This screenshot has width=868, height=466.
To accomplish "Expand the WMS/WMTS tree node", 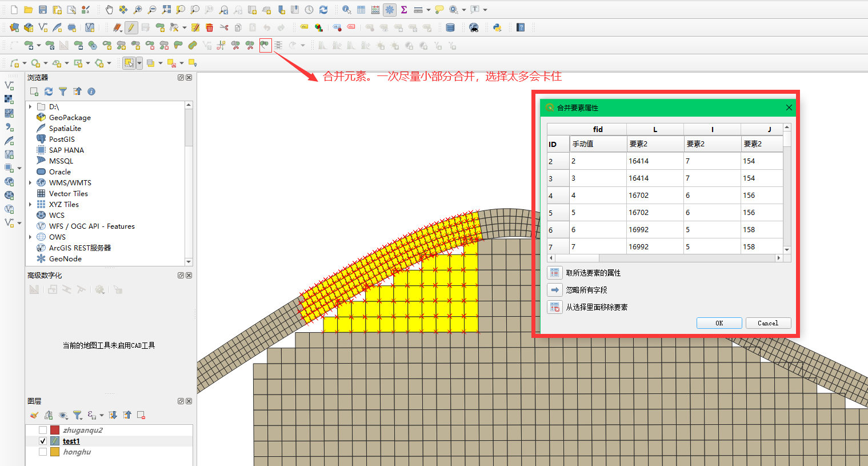I will [30, 183].
